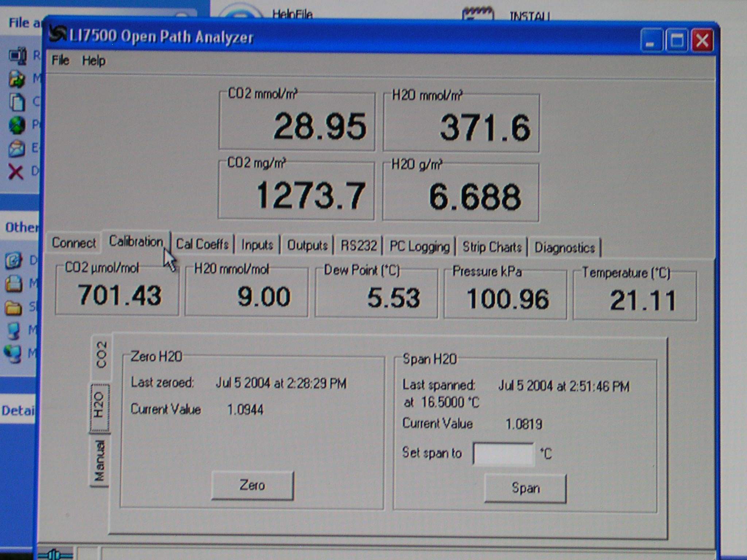Go to the PC Logging tab
The width and height of the screenshot is (747, 560).
[419, 246]
